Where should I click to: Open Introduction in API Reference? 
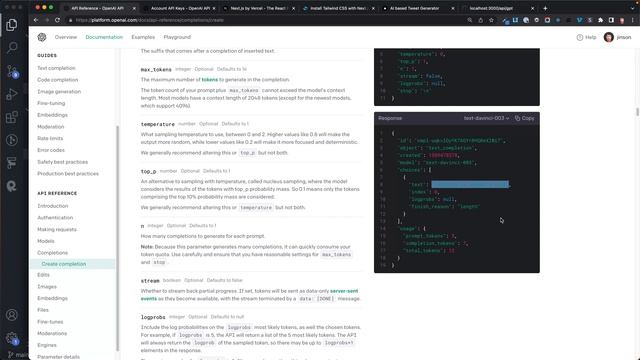pyautogui.click(x=53, y=206)
